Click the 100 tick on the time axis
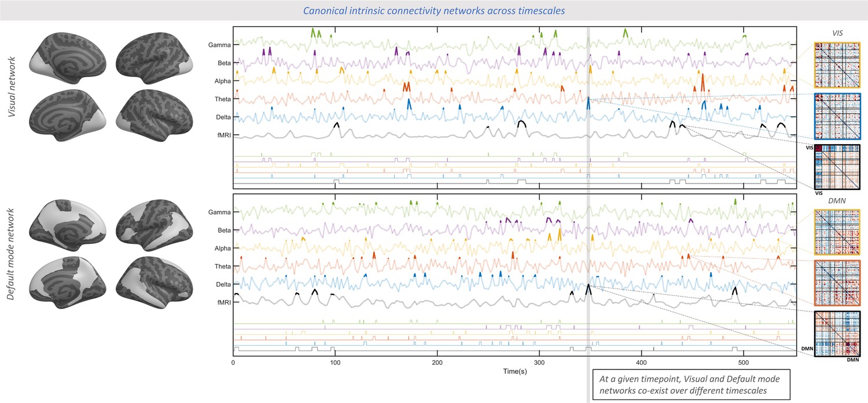The image size is (868, 403). [334, 362]
